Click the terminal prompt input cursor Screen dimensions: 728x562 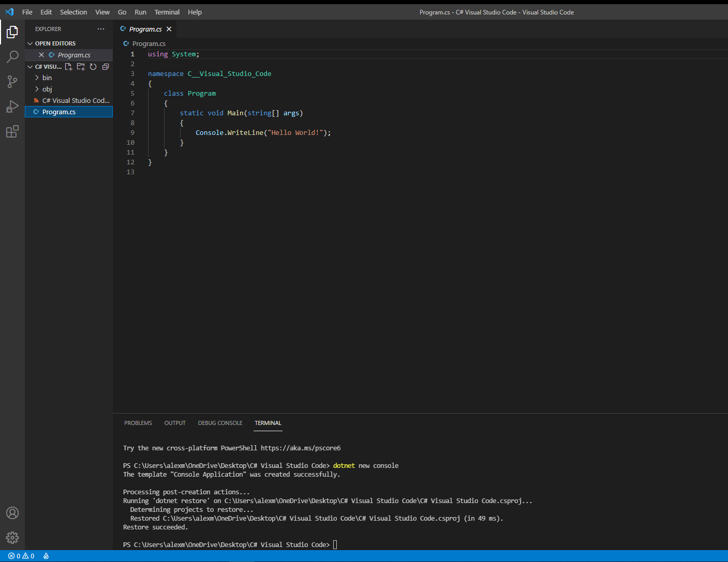coord(335,544)
